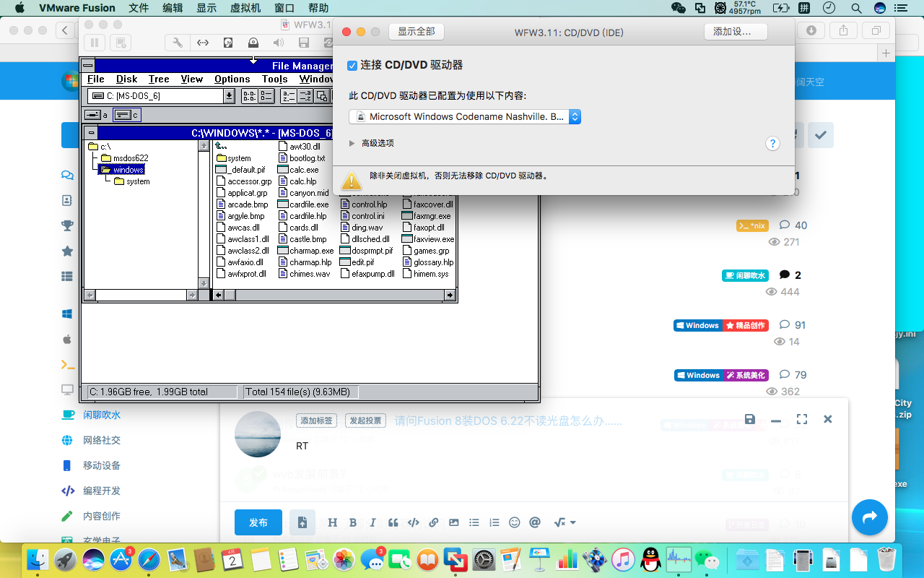Insert bulleted list in editor
The height and width of the screenshot is (578, 924).
pyautogui.click(x=474, y=522)
